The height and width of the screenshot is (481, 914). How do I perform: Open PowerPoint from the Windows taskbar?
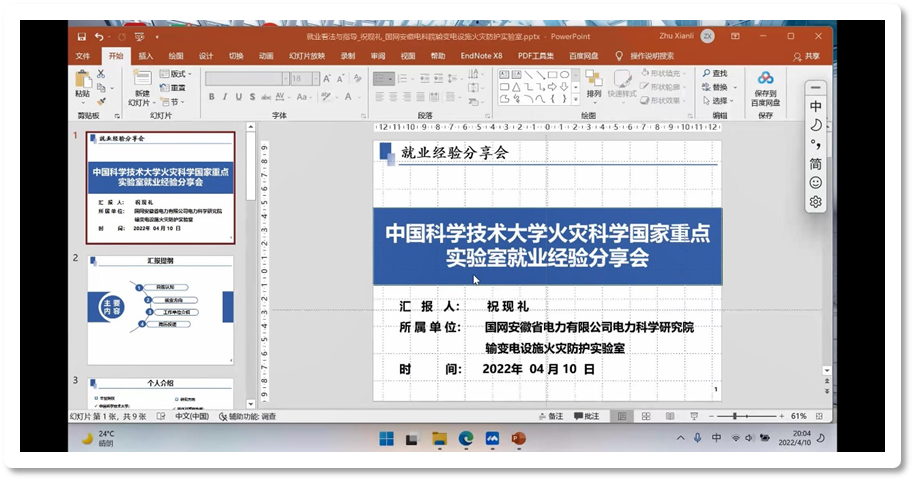[518, 438]
